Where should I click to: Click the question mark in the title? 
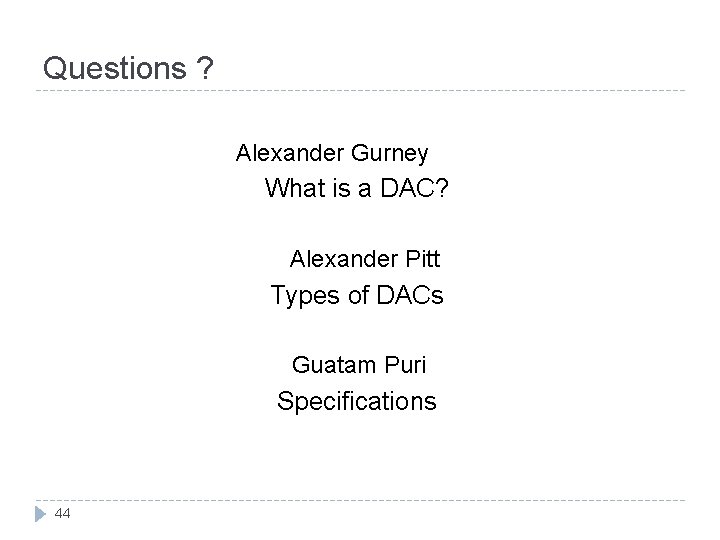pos(204,68)
